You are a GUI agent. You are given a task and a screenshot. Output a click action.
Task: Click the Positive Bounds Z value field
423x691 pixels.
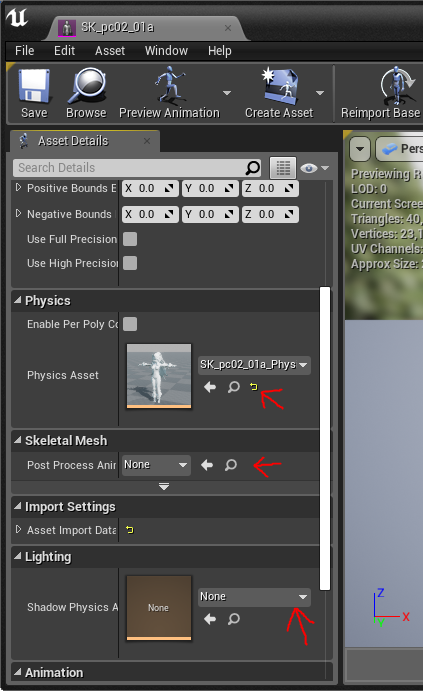click(270, 189)
